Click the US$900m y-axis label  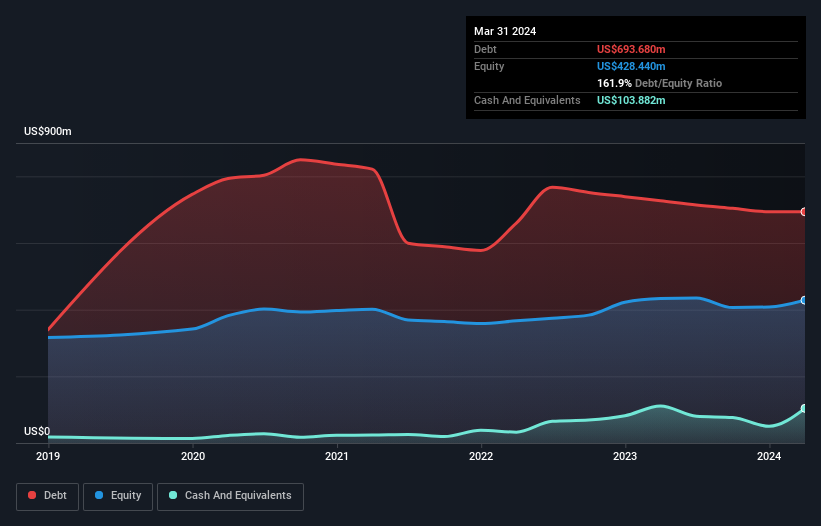point(48,132)
